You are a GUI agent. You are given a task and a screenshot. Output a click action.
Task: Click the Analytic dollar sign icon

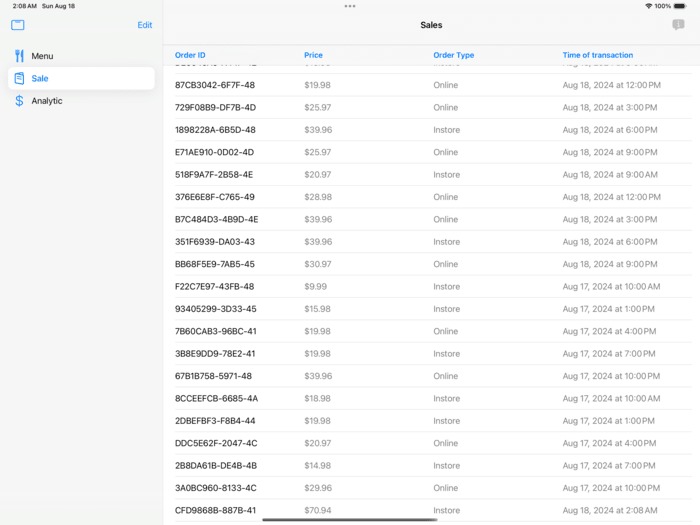pyautogui.click(x=19, y=101)
